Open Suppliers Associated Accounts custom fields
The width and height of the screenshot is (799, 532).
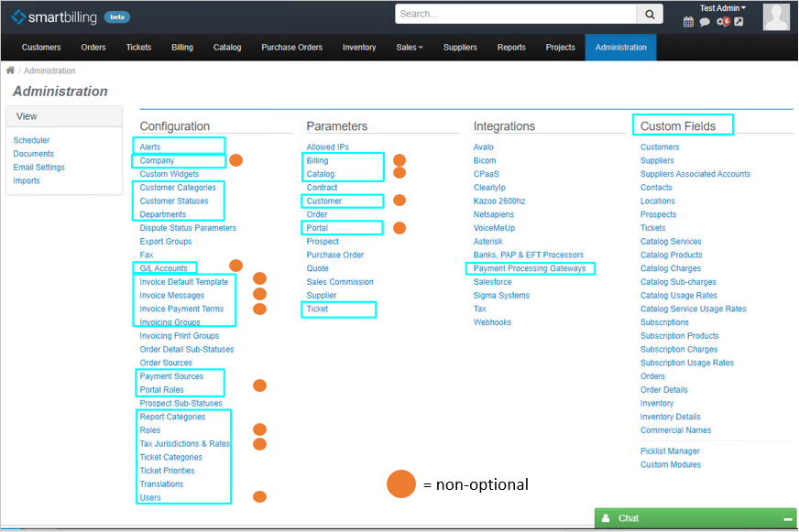pyautogui.click(x=695, y=174)
